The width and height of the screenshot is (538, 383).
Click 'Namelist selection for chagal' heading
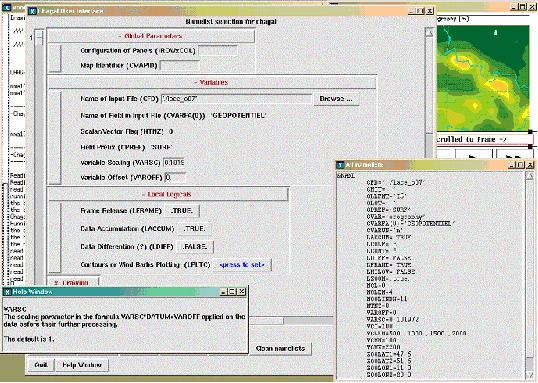point(231,22)
